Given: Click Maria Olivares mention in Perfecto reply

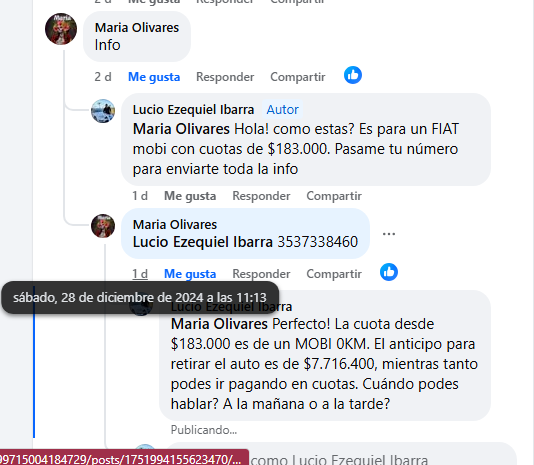Looking at the screenshot, I should tap(219, 324).
